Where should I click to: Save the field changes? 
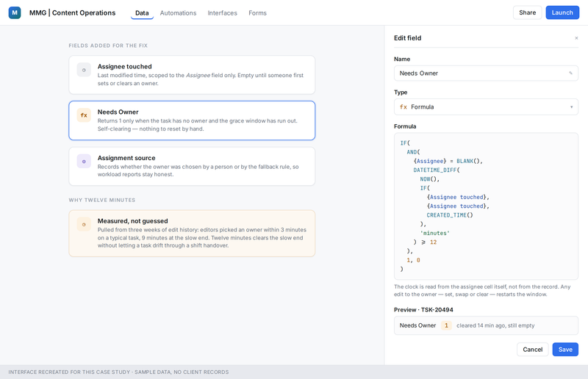(x=565, y=350)
